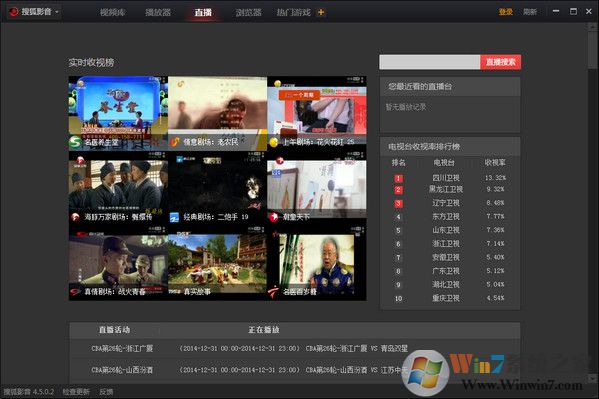Click the 直播活动 column header
This screenshot has width=599, height=399.
[114, 330]
